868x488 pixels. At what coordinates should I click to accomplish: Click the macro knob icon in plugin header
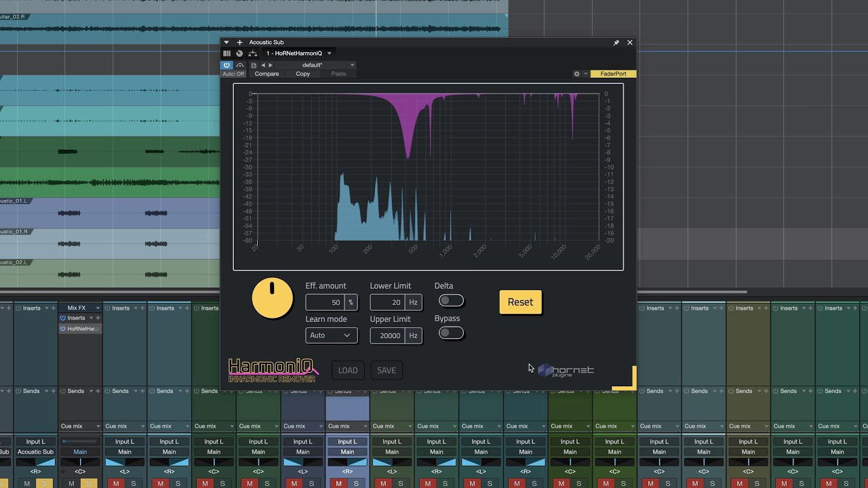click(x=239, y=53)
